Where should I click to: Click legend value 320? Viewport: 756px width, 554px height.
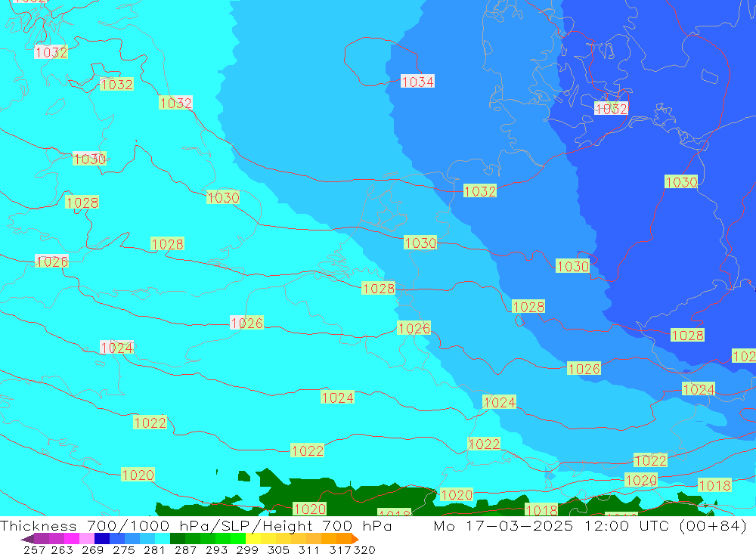click(364, 549)
